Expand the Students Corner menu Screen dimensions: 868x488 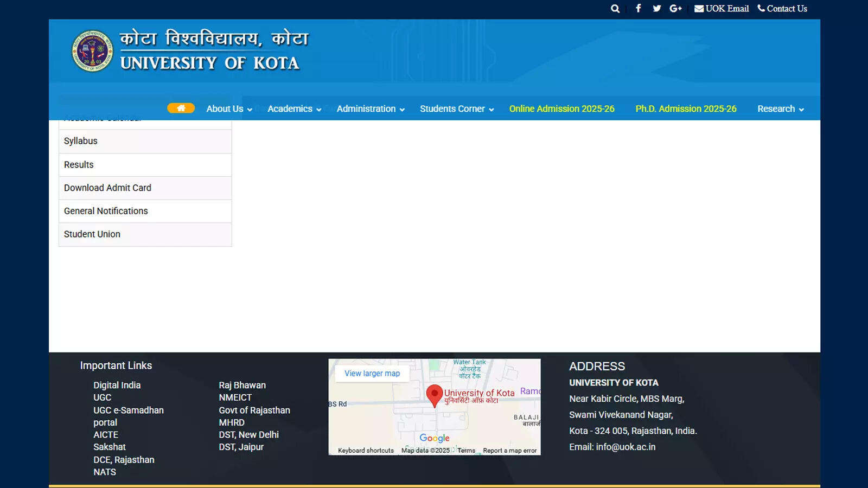pos(457,108)
